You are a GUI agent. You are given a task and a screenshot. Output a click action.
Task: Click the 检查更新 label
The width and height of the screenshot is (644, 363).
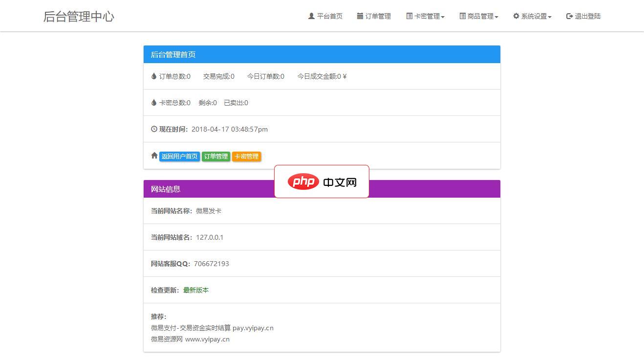165,290
